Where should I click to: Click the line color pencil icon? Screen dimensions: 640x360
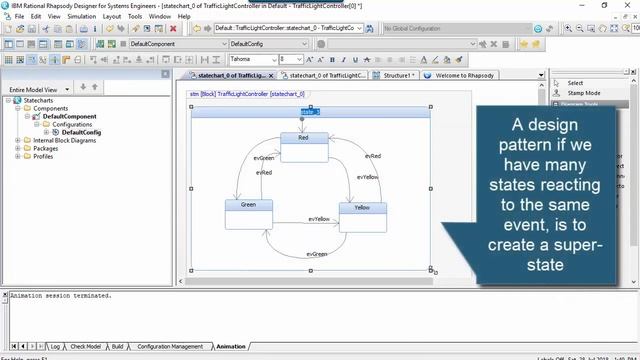(436, 60)
